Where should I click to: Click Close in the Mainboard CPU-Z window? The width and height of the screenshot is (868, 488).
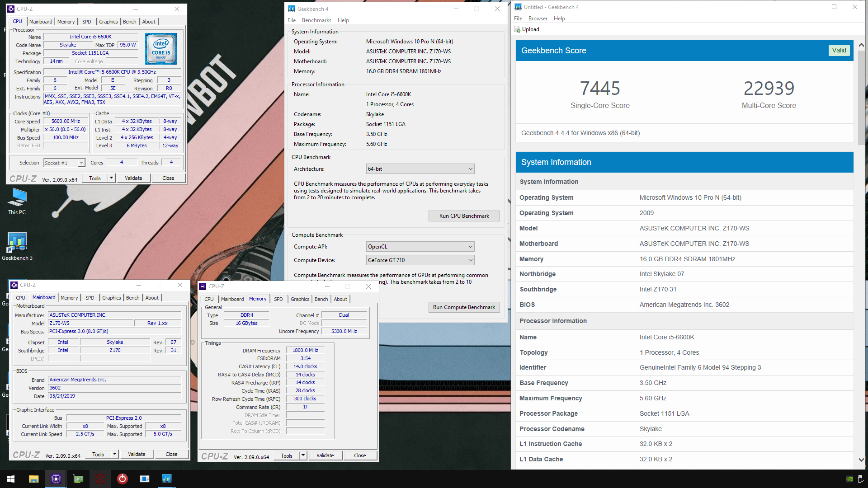tap(171, 454)
